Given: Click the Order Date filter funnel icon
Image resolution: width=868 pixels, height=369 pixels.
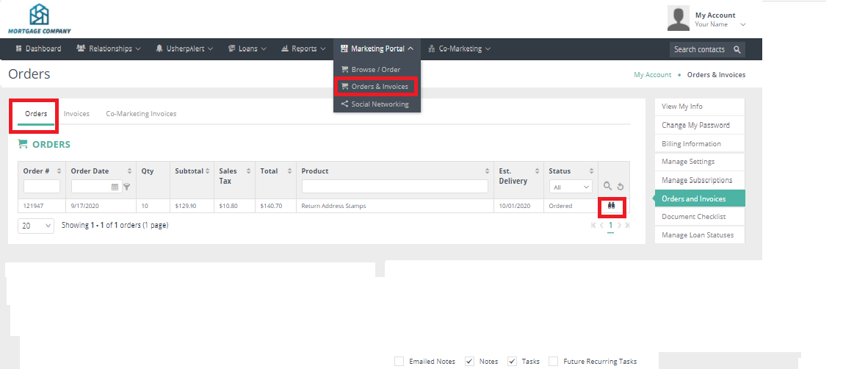Looking at the screenshot, I should point(126,187).
